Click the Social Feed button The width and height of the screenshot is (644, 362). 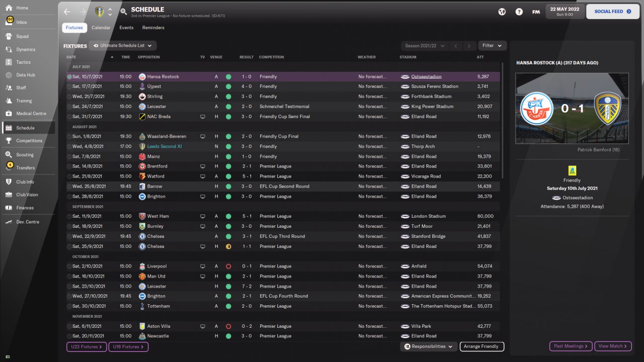point(613,12)
